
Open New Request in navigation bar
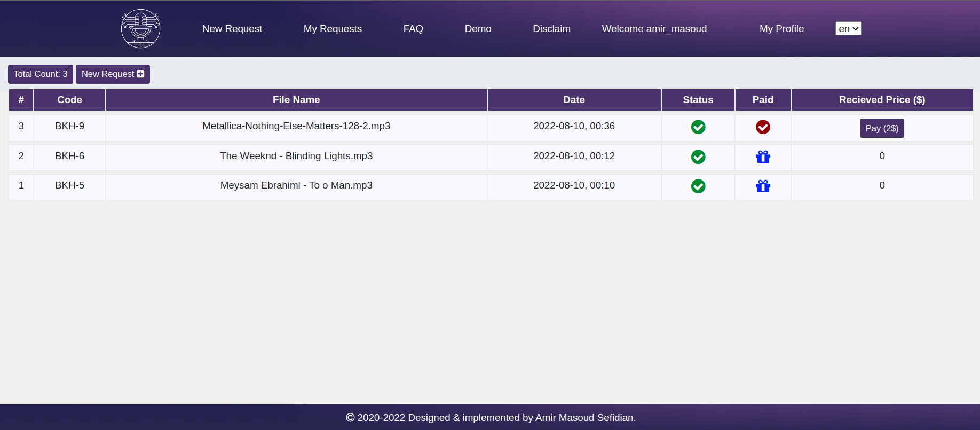(x=232, y=29)
